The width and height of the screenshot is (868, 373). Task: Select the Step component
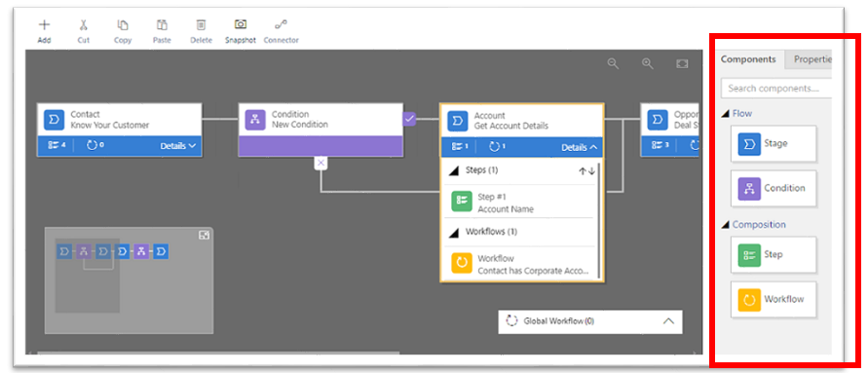click(x=774, y=255)
